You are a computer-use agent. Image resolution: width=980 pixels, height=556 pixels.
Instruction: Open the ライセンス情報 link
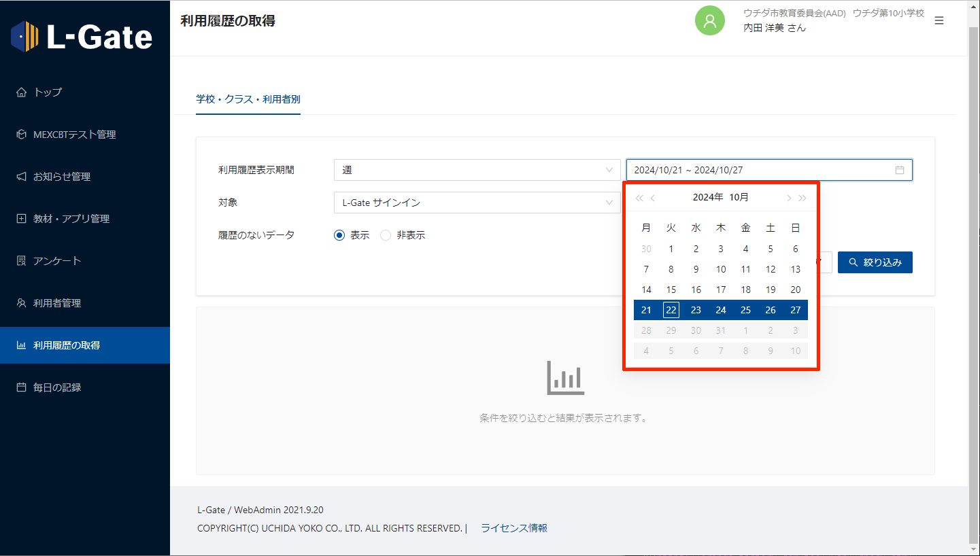513,528
